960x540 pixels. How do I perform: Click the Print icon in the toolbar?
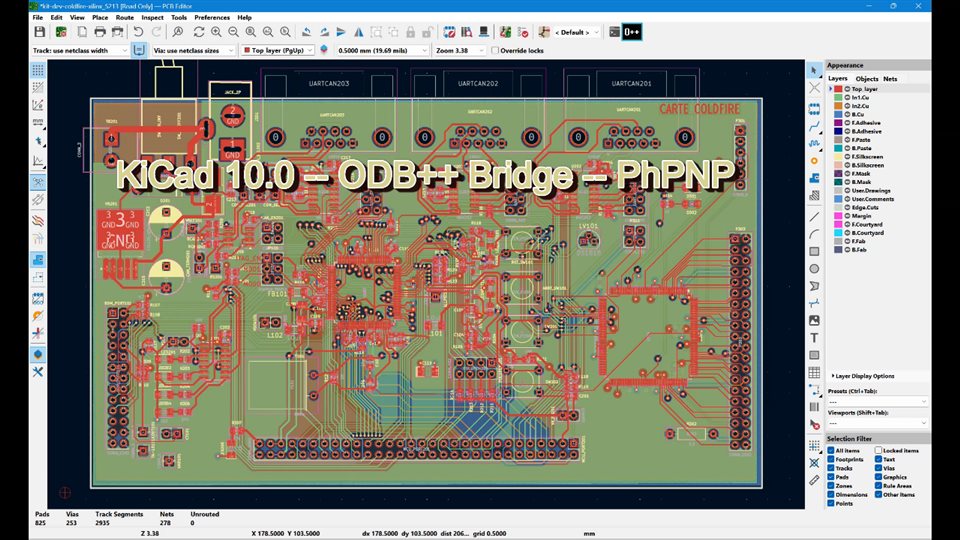(x=100, y=32)
